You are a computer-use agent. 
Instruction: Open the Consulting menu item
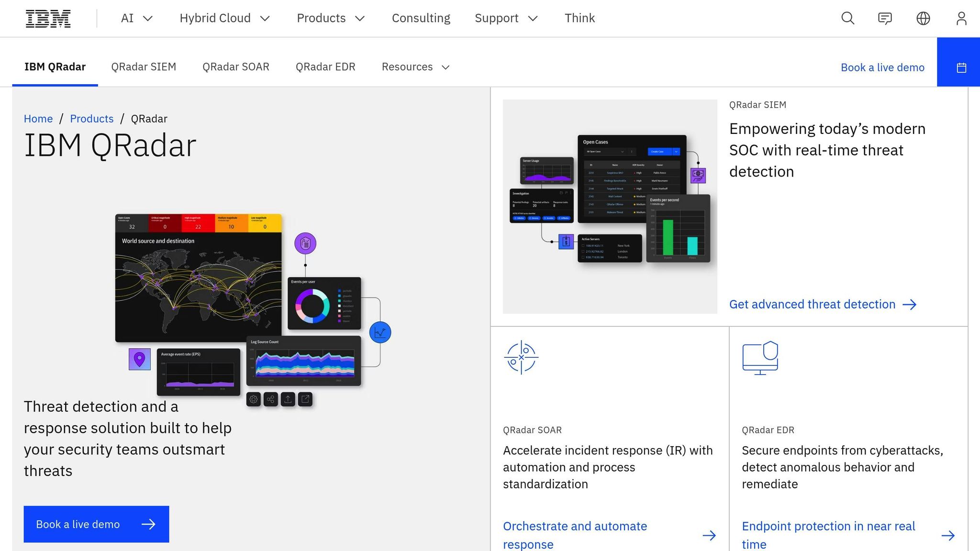421,18
